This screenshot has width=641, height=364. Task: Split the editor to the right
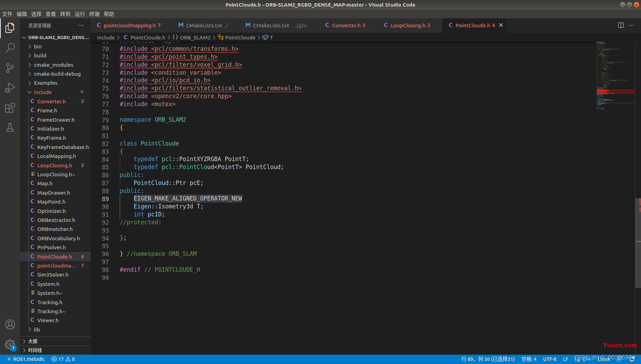click(621, 25)
